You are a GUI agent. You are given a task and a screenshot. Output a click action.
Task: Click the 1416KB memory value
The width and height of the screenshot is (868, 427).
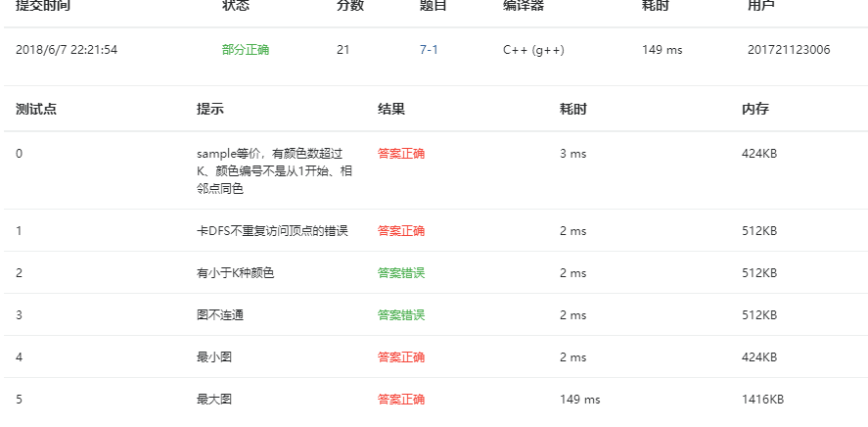point(762,400)
